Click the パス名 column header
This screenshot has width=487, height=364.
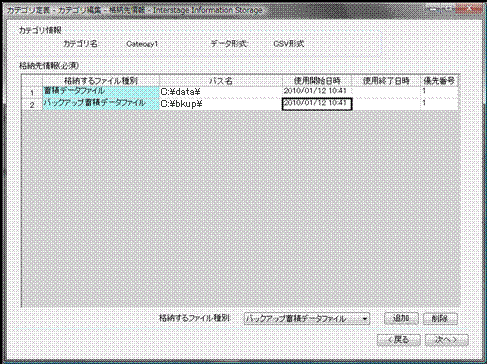point(221,80)
